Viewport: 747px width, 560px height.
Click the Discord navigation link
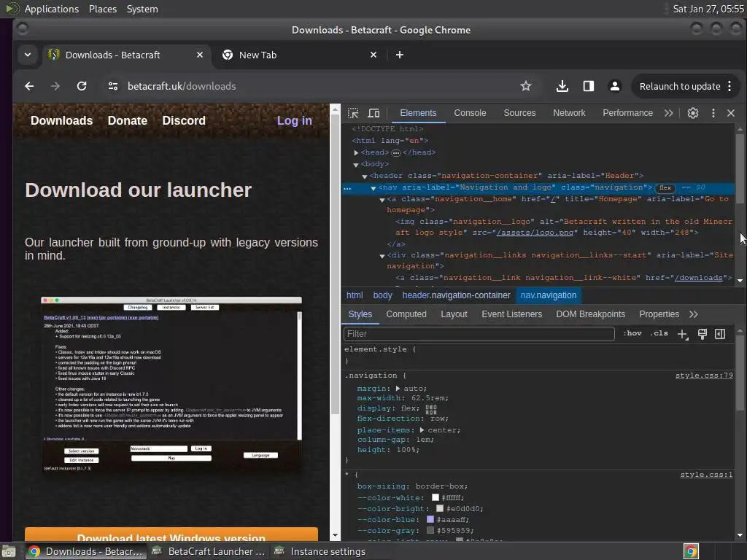(x=184, y=121)
